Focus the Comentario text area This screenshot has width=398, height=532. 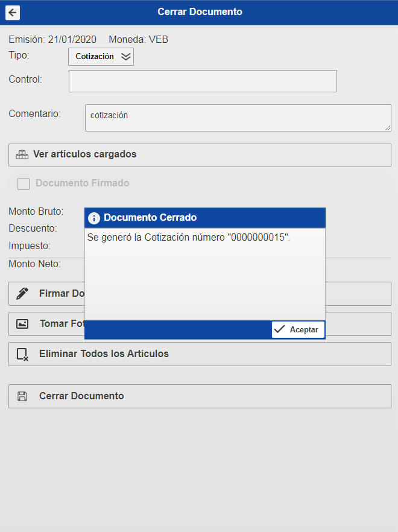point(238,118)
